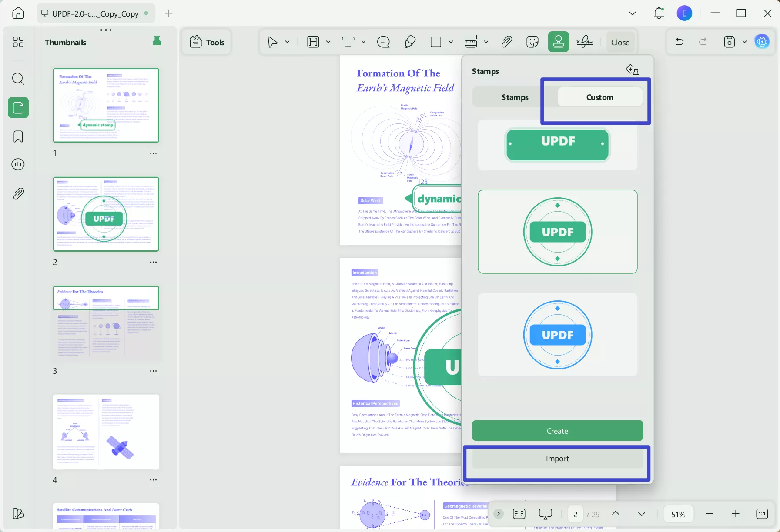Open page 1 thumbnail

(x=106, y=105)
